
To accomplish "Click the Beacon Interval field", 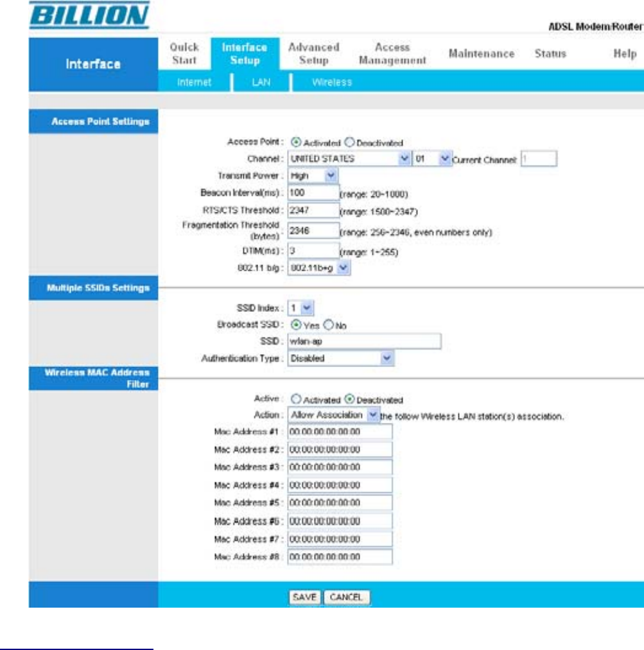I will point(313,192).
